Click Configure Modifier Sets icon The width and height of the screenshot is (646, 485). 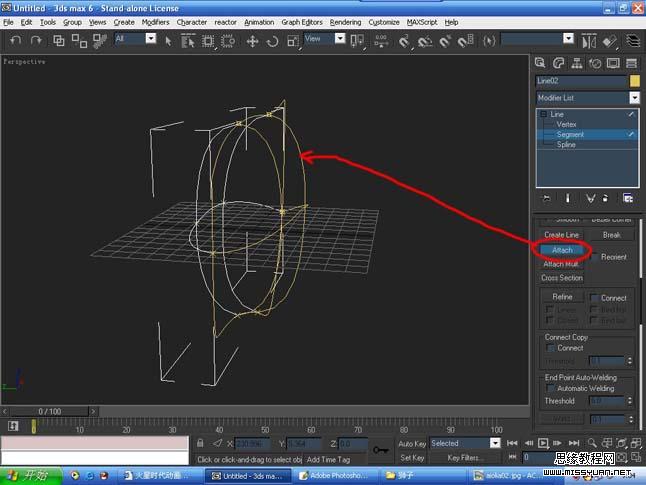(x=628, y=198)
